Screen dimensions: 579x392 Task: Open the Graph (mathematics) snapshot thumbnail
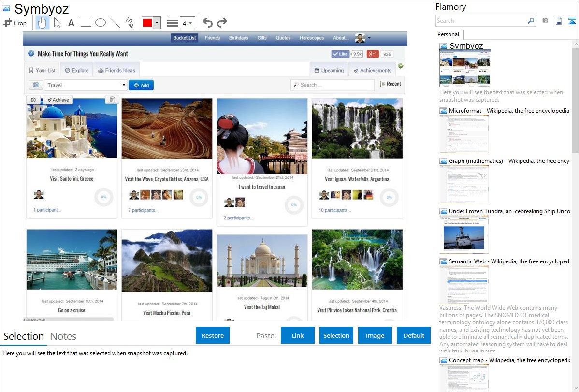464,184
